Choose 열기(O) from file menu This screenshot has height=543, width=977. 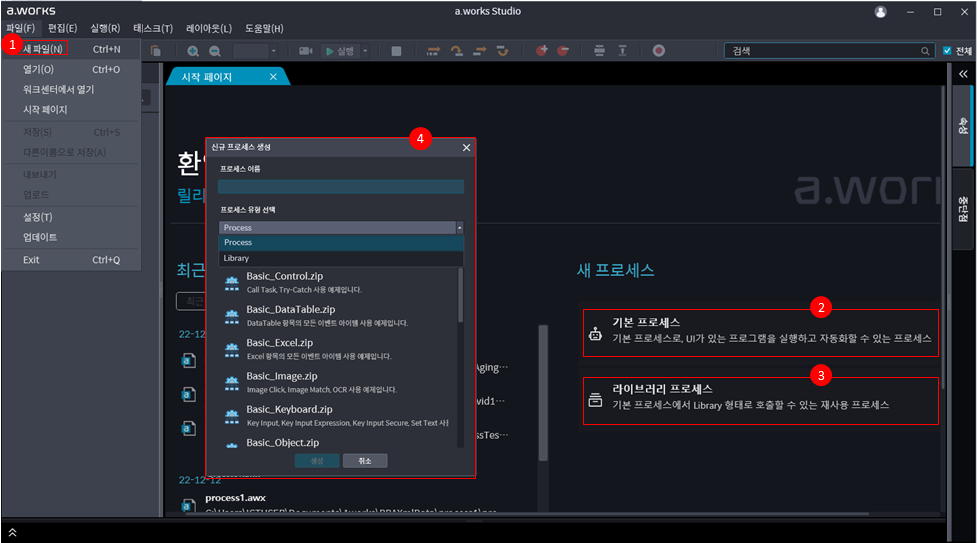[72, 69]
